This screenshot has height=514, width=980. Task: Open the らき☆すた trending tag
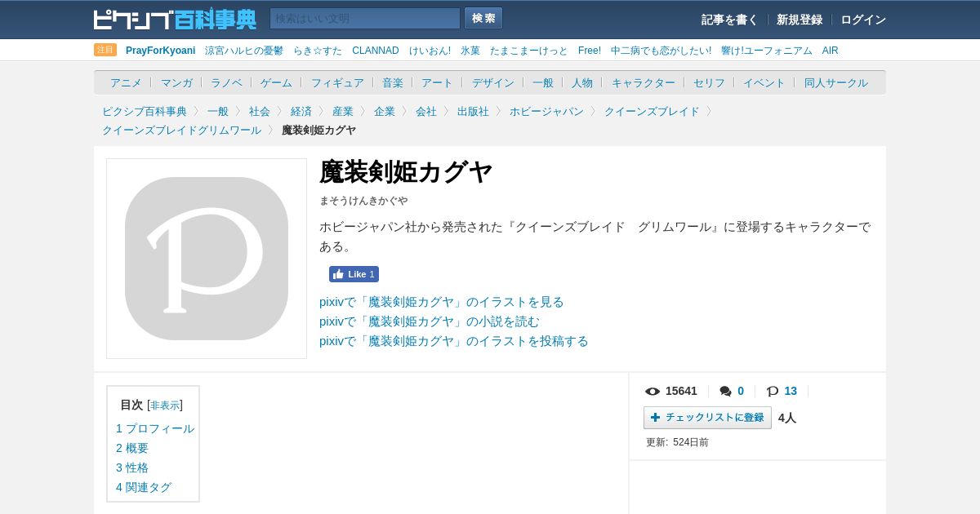(x=318, y=51)
